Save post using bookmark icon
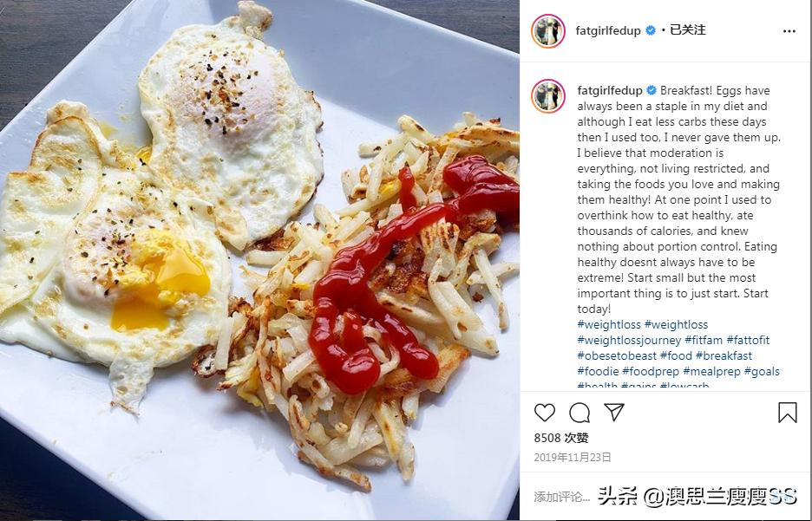Image resolution: width=812 pixels, height=521 pixels. click(787, 413)
